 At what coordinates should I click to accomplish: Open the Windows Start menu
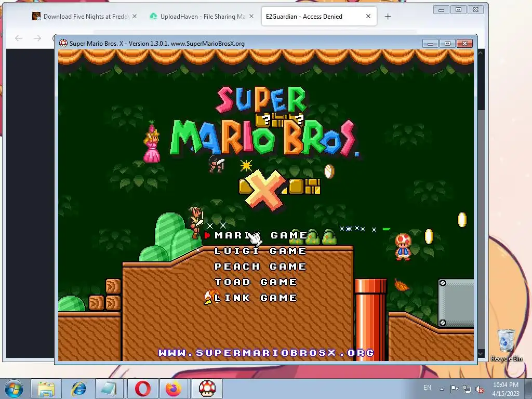14,389
